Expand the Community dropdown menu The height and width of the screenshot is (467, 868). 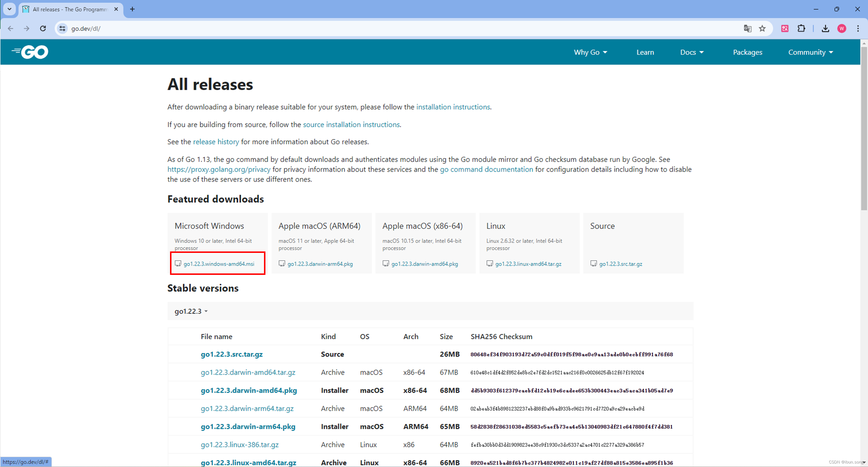click(810, 52)
